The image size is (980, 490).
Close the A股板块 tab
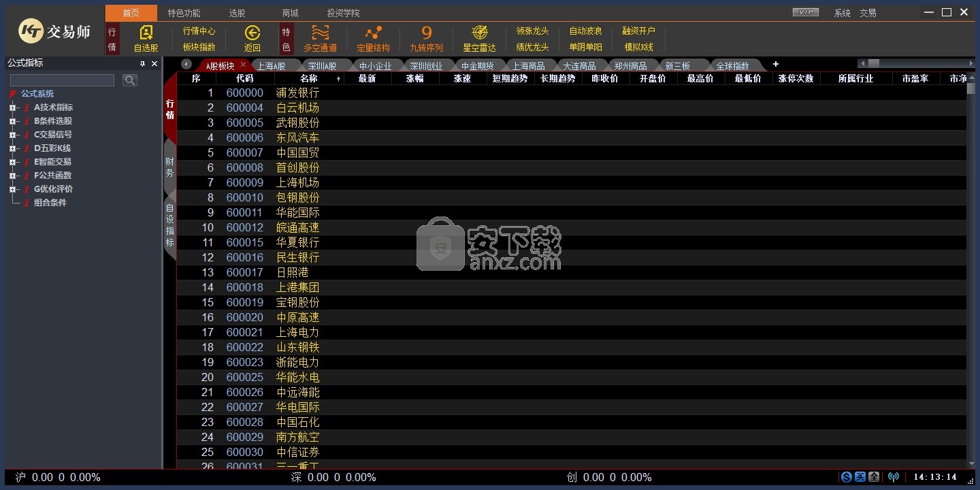(243, 65)
